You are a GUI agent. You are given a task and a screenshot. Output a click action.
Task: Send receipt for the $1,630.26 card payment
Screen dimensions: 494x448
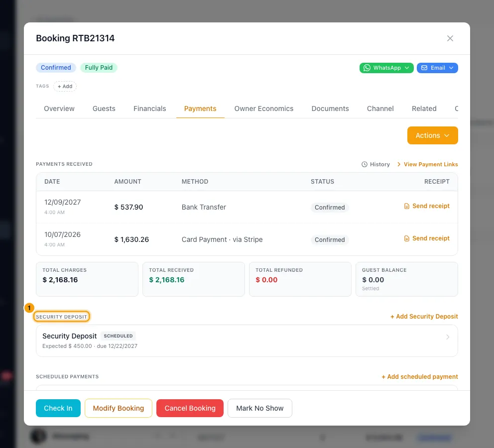(427, 238)
